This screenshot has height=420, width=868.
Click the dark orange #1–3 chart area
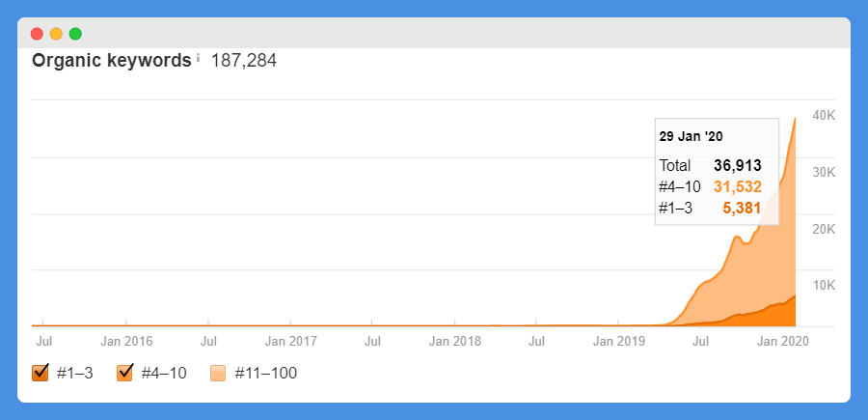coord(775,315)
